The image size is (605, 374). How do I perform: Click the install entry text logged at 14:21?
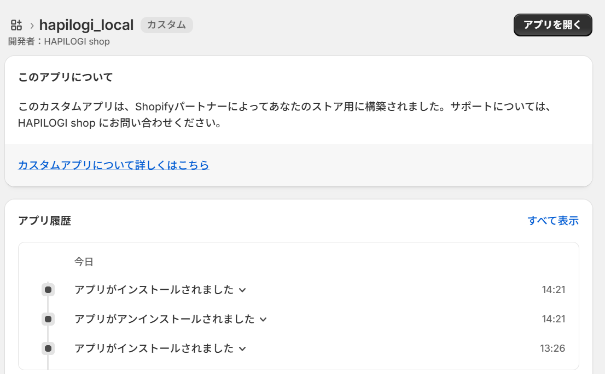point(154,289)
